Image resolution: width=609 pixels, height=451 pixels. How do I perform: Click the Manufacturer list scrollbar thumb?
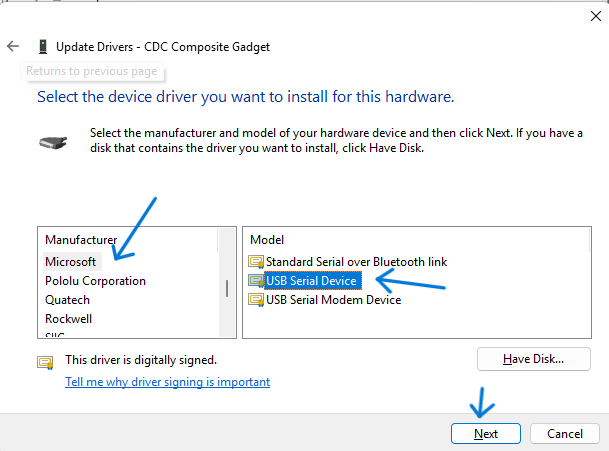tap(226, 288)
